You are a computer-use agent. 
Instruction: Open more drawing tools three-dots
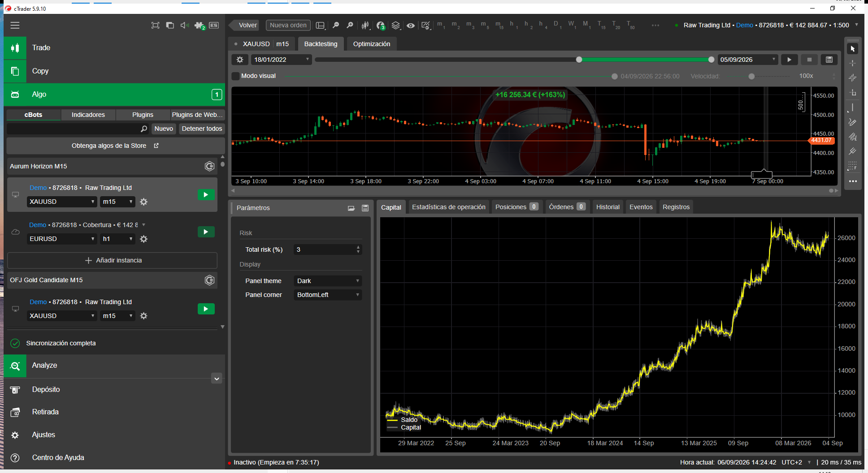[853, 181]
